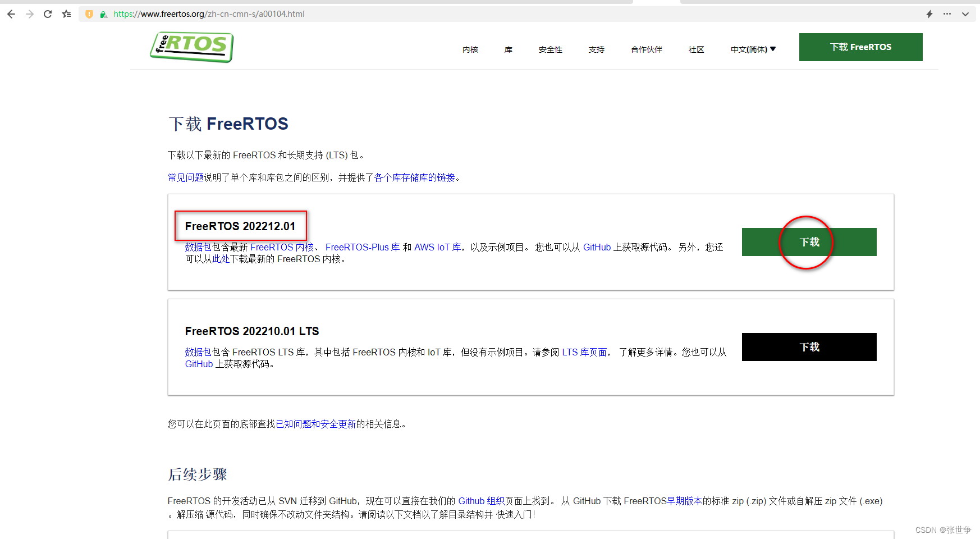Click the 后续步骤 section heading
The height and width of the screenshot is (539, 980).
198,474
